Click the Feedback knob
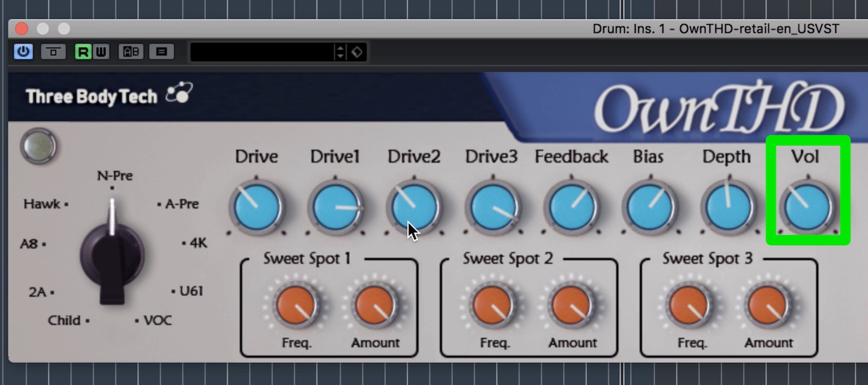868x385 pixels. 571,207
